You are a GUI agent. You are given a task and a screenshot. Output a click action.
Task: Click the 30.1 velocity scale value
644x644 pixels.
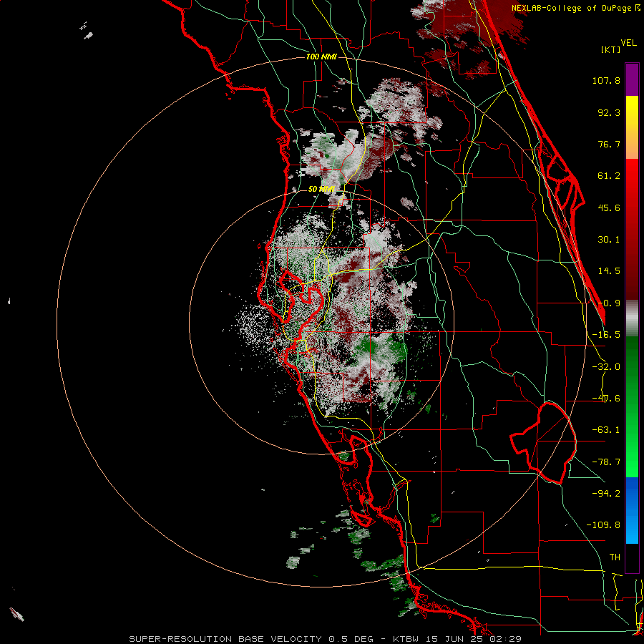(609, 240)
